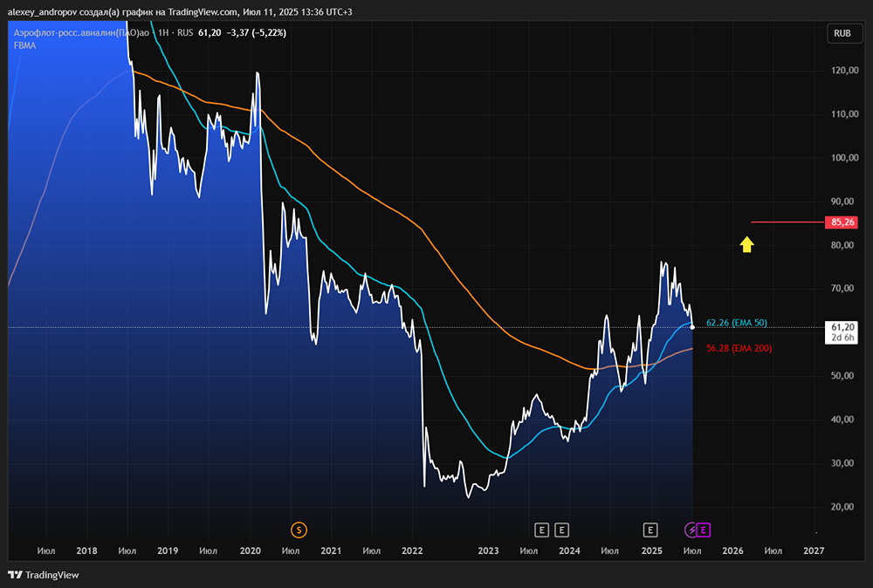This screenshot has width=873, height=588.
Task: Select the 62.26 (EMA 50) label
Action: [x=737, y=323]
